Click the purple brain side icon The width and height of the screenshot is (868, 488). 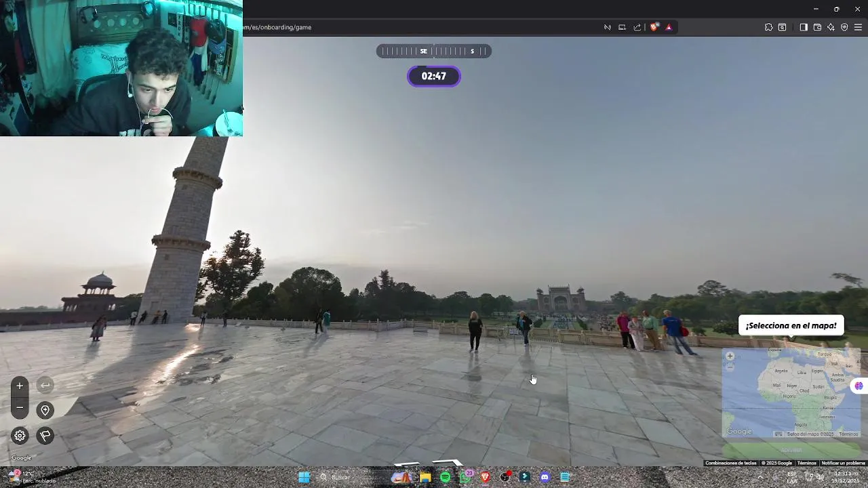(x=859, y=386)
